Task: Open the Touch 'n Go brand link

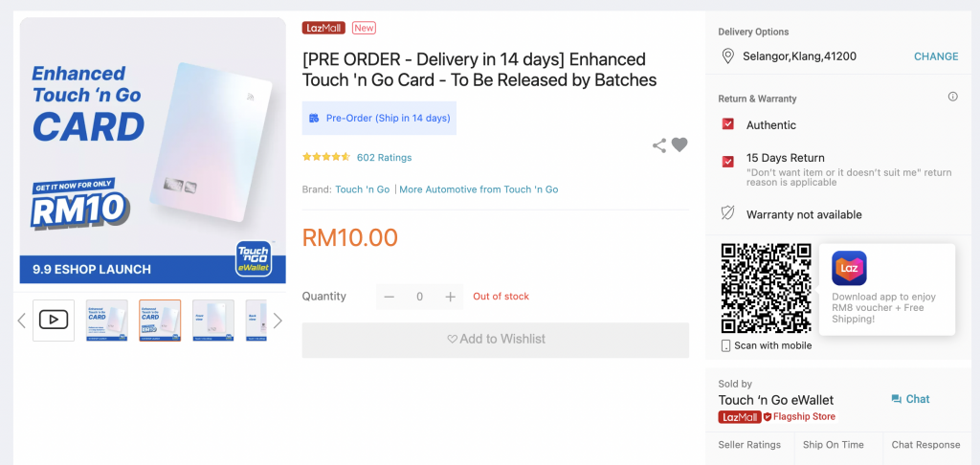Action: coord(362,189)
